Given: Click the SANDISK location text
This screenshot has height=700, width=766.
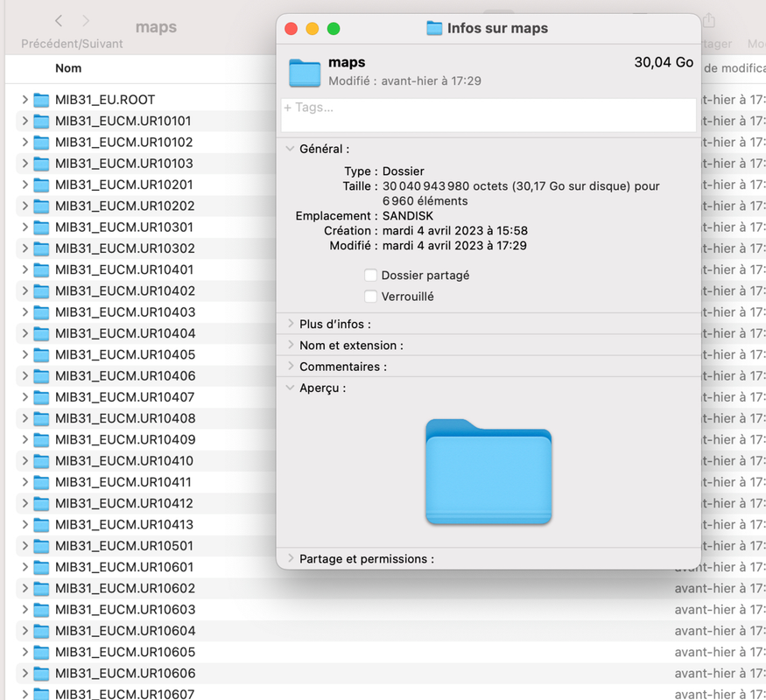Looking at the screenshot, I should (x=408, y=216).
